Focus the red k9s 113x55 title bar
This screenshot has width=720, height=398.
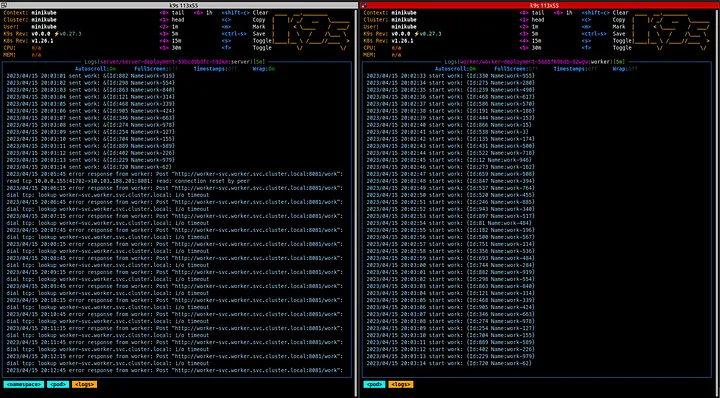click(540, 5)
